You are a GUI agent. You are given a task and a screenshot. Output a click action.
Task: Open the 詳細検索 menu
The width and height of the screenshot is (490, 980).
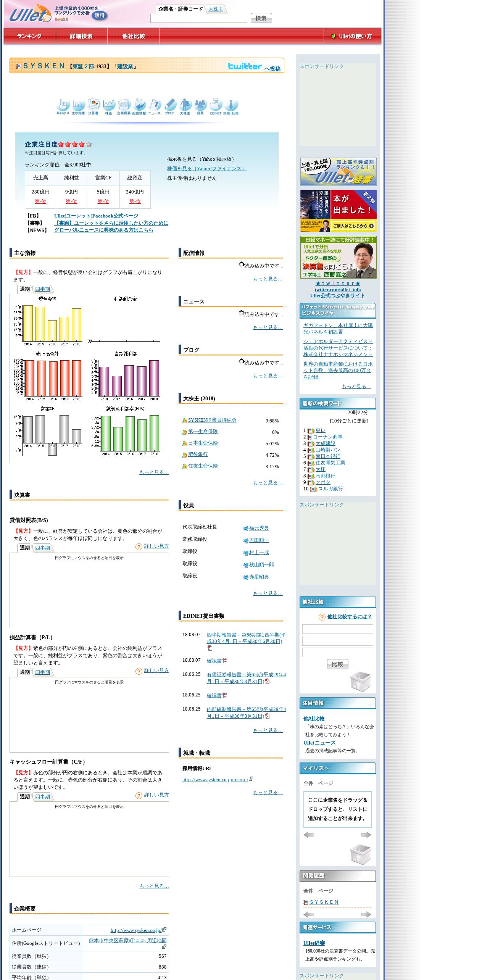click(81, 36)
